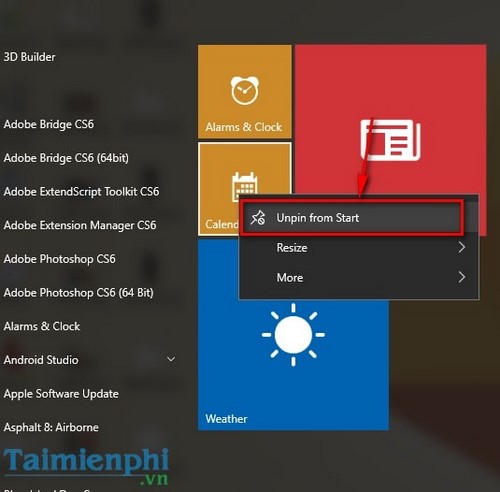Open the red News tile
Screen dimensions: 500x492
[x=391, y=120]
